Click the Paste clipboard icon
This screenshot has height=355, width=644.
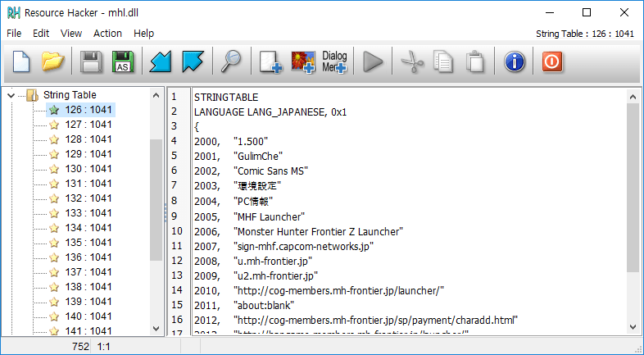[475, 61]
